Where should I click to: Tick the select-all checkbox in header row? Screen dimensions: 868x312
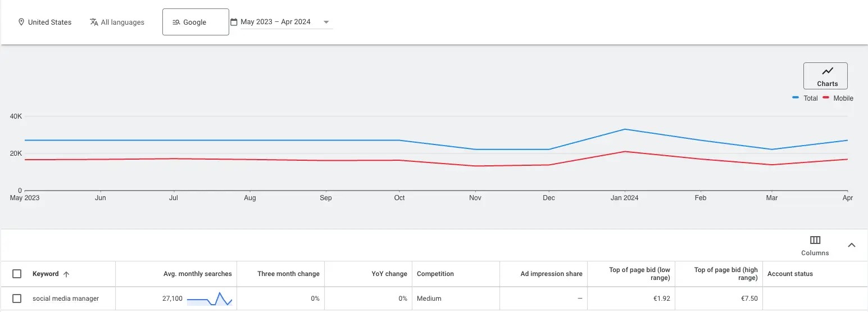(17, 274)
